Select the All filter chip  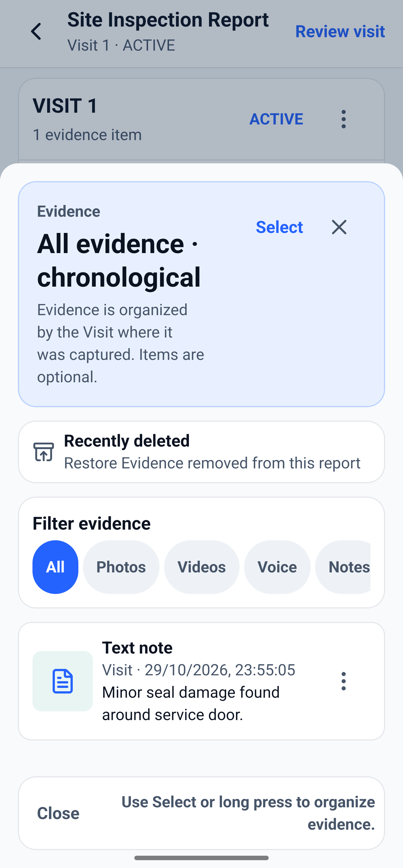coord(55,567)
